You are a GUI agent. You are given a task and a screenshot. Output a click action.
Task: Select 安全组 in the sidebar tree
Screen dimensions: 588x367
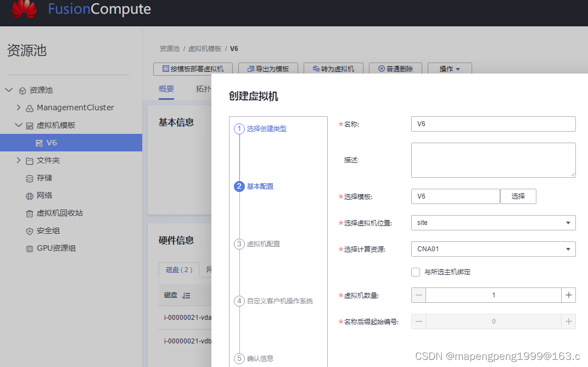48,231
